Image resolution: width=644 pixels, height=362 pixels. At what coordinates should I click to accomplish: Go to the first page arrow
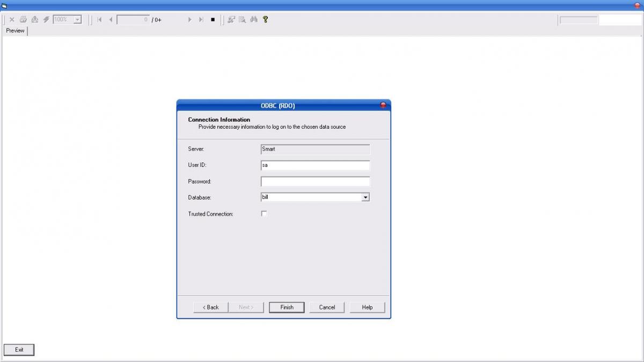[x=99, y=19]
